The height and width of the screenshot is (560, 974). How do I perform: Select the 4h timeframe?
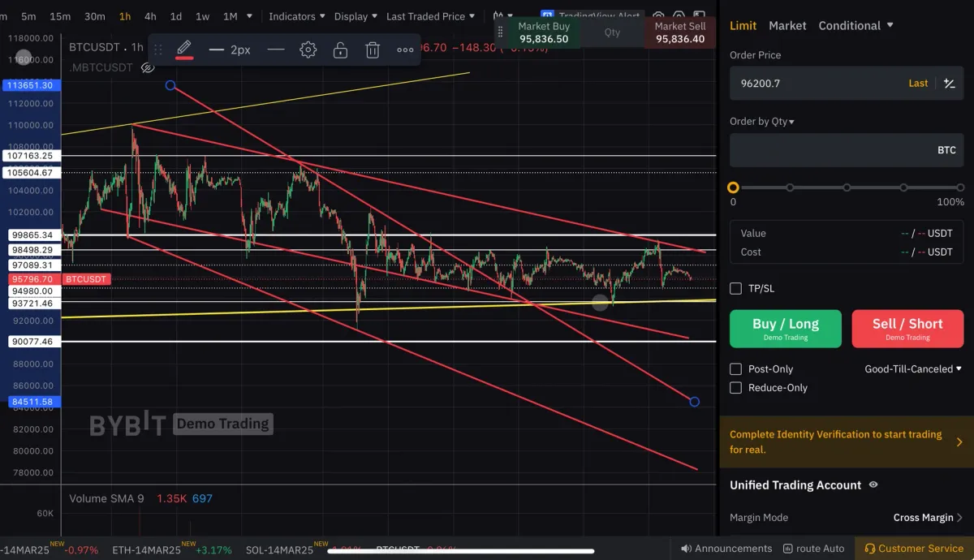pyautogui.click(x=150, y=16)
